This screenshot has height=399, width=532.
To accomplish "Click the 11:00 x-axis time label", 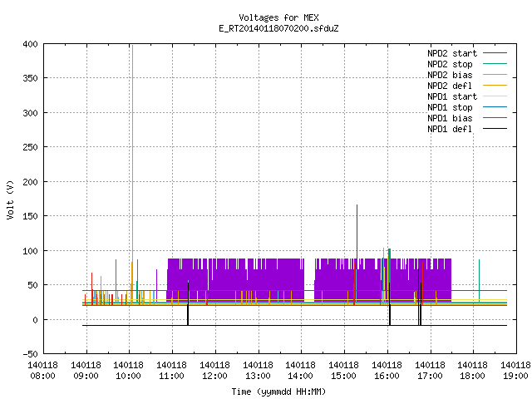I will coord(172,376).
